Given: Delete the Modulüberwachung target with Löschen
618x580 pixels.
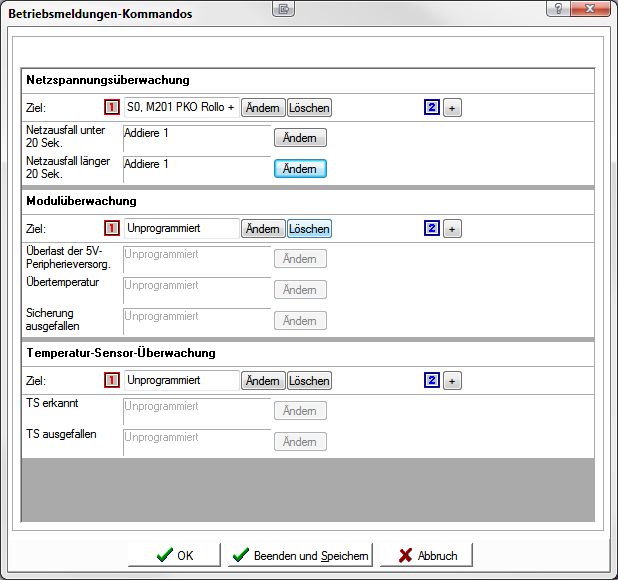Looking at the screenshot, I should [x=309, y=229].
